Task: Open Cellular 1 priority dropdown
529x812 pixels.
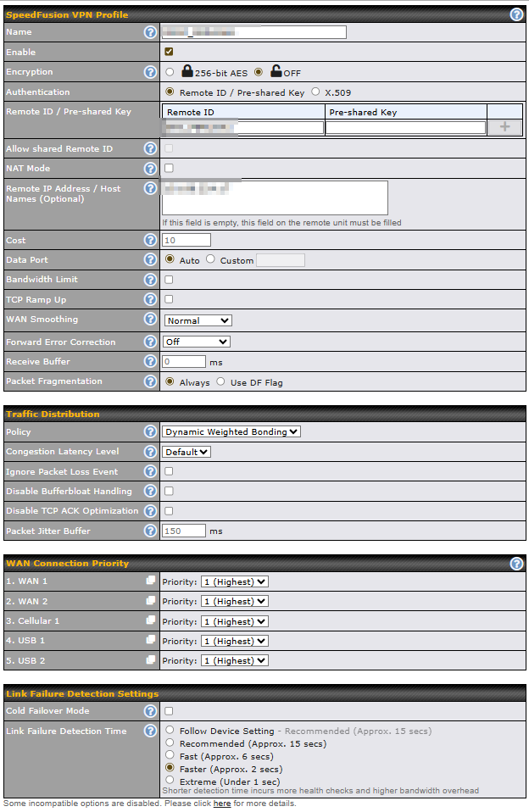Action: [x=235, y=621]
